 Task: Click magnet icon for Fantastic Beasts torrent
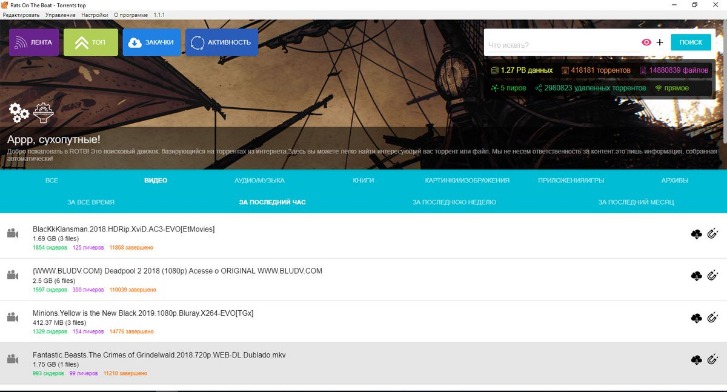tap(713, 359)
